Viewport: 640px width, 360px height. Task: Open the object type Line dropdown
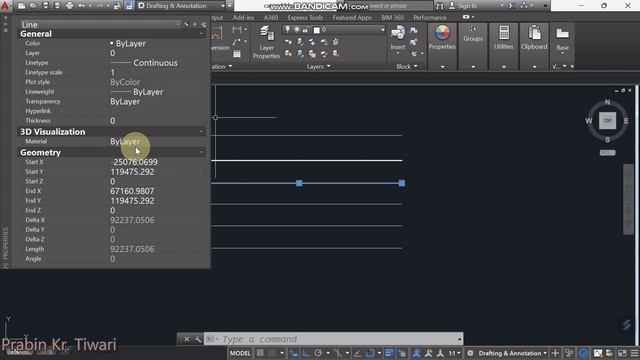[x=100, y=24]
